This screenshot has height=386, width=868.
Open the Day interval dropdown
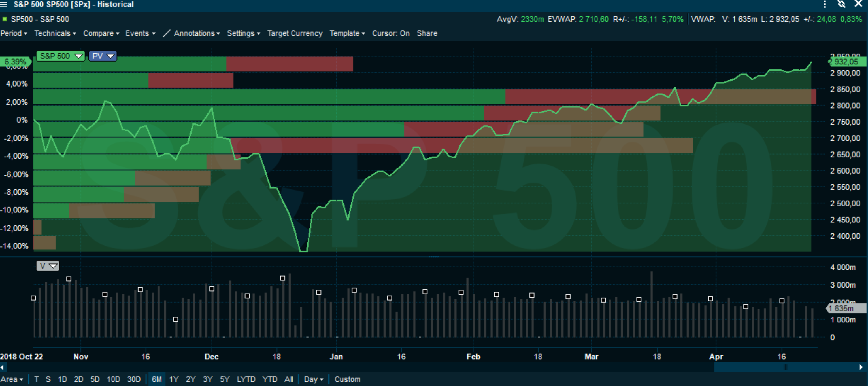pos(313,379)
